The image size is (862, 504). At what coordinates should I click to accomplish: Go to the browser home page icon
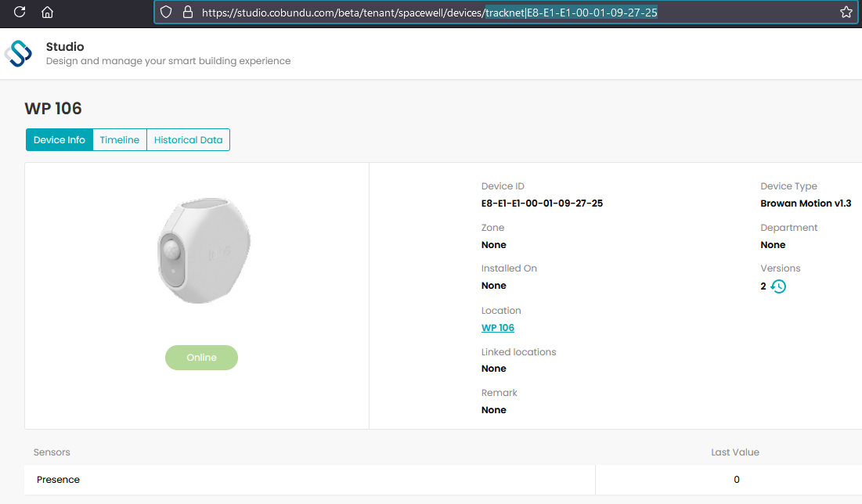click(47, 12)
